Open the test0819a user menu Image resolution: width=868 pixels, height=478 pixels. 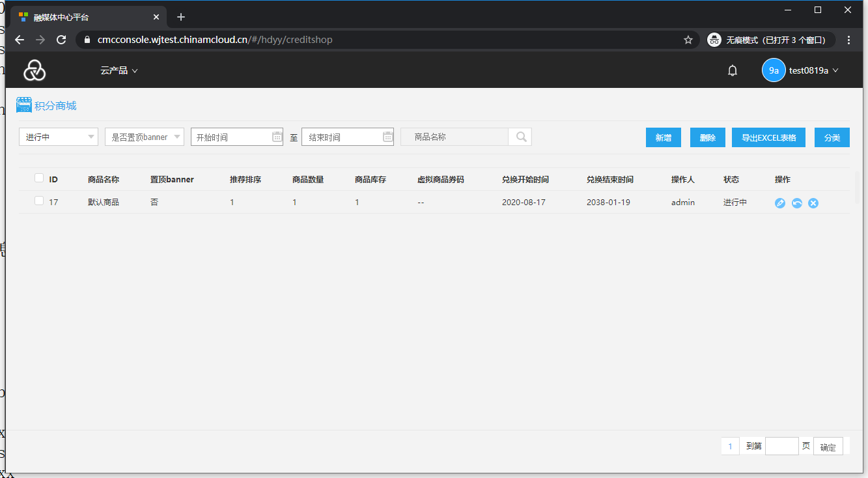pyautogui.click(x=800, y=70)
